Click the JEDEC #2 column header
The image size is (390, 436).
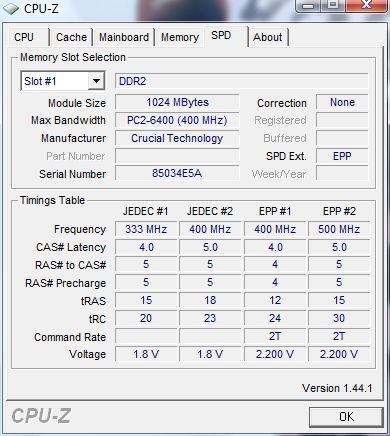tap(210, 211)
